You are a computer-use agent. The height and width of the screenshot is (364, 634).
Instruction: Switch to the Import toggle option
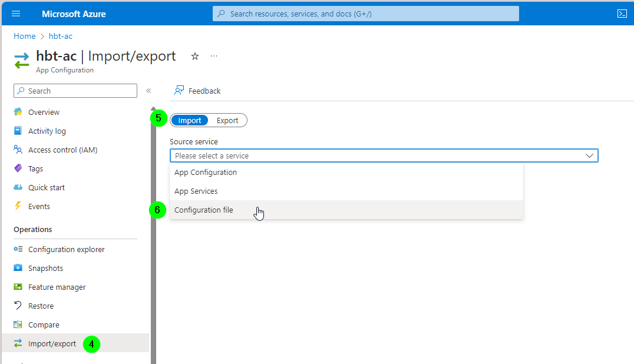coord(189,120)
